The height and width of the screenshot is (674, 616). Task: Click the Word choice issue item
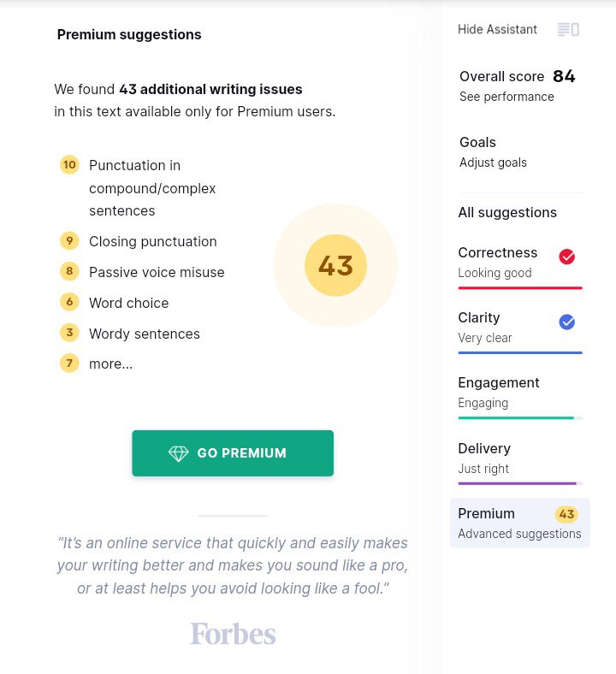pyautogui.click(x=129, y=303)
